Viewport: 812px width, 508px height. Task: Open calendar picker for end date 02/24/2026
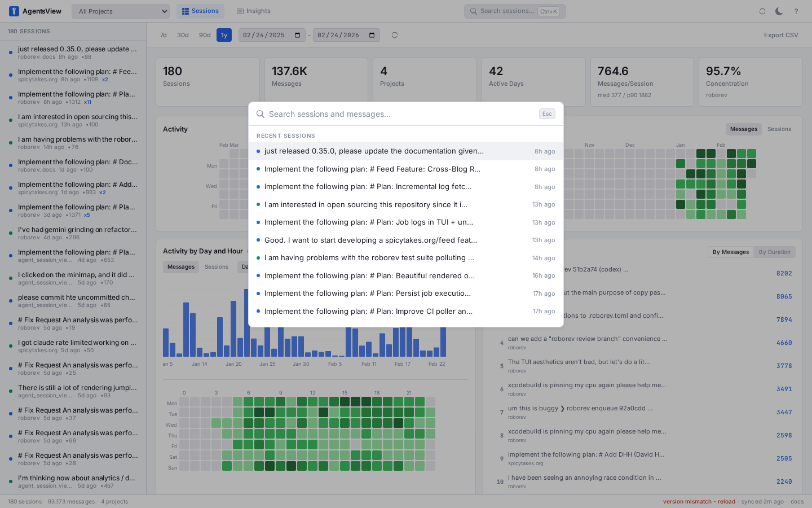(x=372, y=35)
